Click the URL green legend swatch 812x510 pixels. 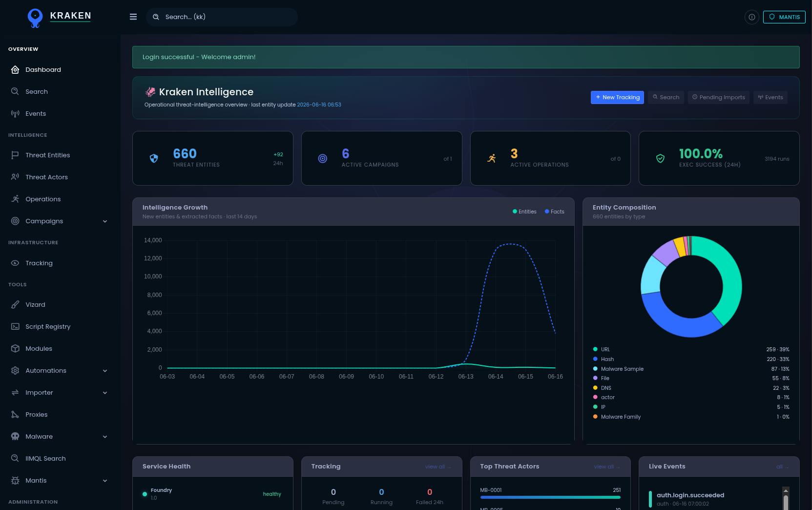point(595,349)
